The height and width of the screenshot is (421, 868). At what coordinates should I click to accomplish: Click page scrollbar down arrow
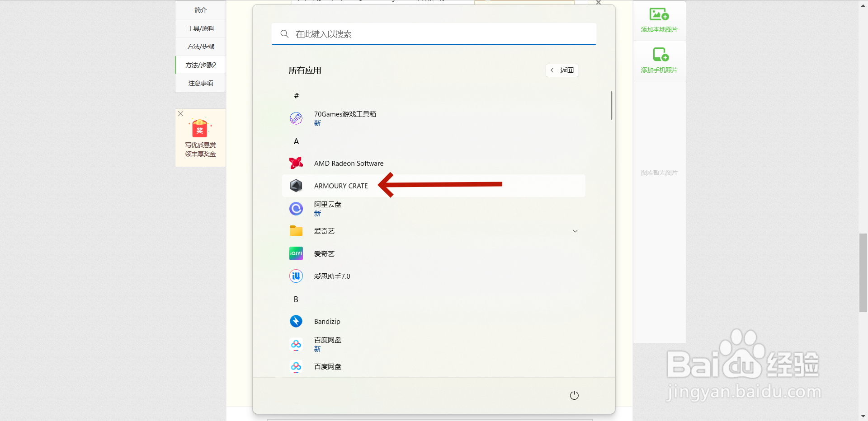coord(863,416)
